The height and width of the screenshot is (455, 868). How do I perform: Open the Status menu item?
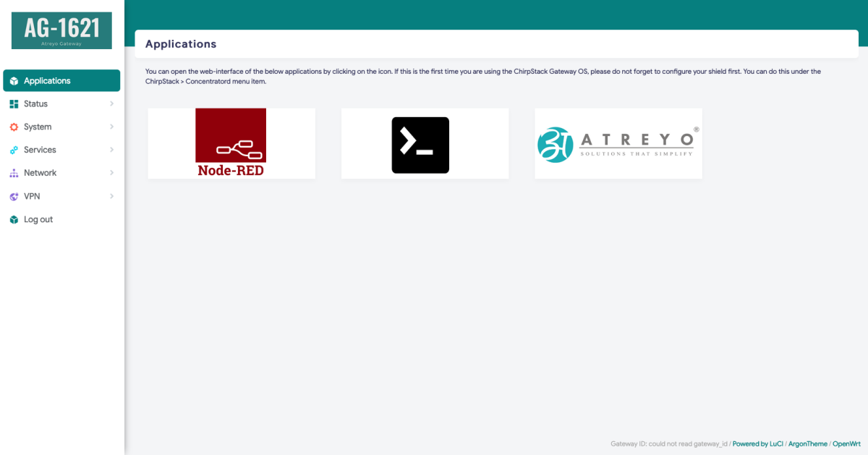(61, 104)
